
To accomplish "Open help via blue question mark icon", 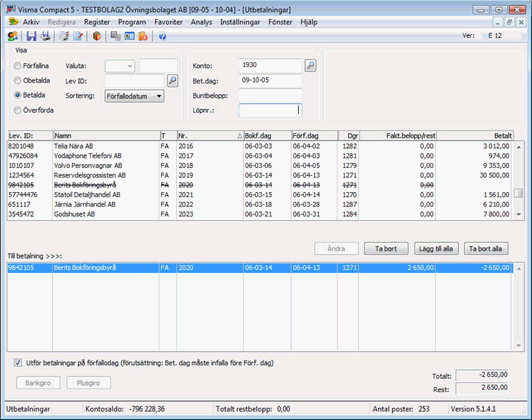I will point(163,36).
